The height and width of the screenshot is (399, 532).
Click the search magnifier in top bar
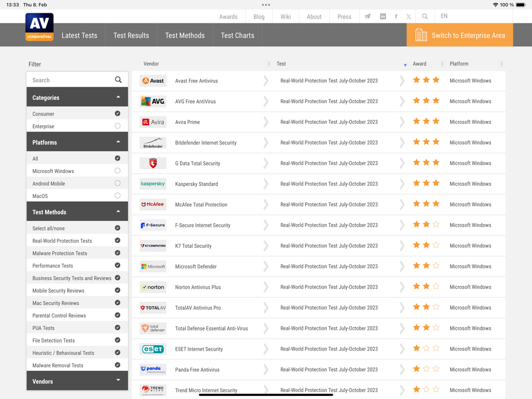click(425, 16)
